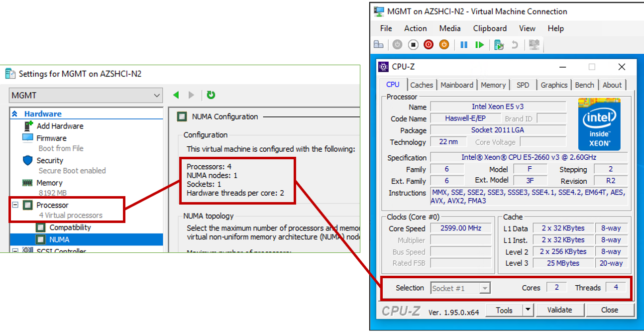Select Security in the hardware tree
Viewport: 644px width, 332px height.
pyautogui.click(x=50, y=161)
